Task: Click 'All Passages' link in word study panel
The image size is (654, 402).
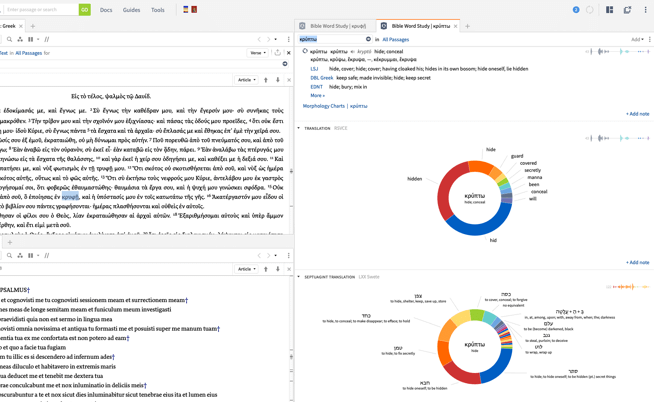Action: pyautogui.click(x=395, y=40)
